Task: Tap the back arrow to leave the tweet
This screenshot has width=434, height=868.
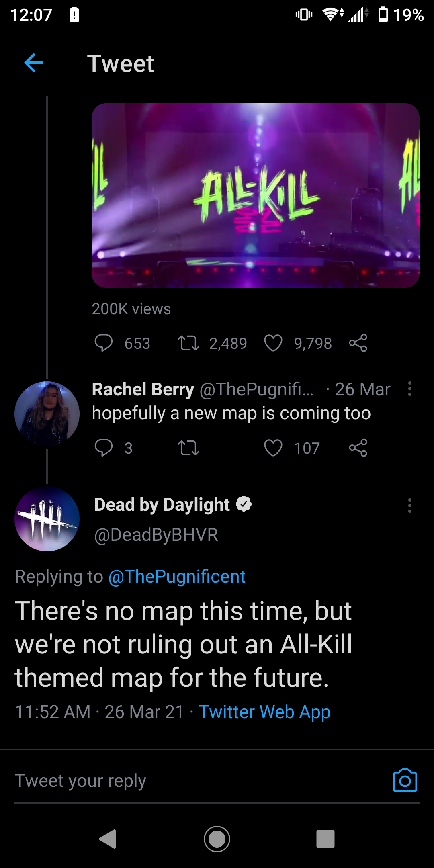Action: (34, 63)
